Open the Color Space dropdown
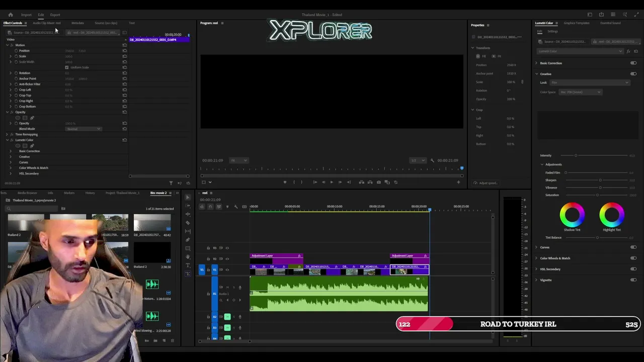Viewport: 644px width, 362px height. (580, 92)
